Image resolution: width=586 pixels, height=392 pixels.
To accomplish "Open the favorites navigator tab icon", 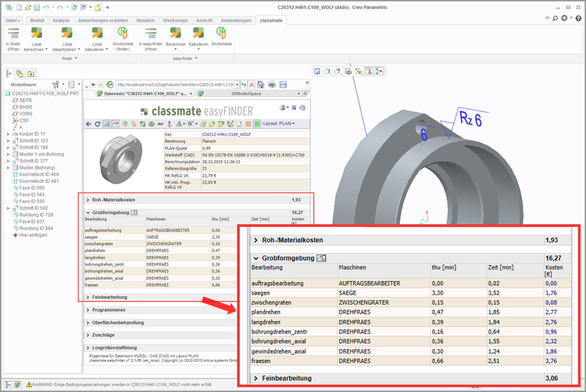I will pyautogui.click(x=31, y=73).
